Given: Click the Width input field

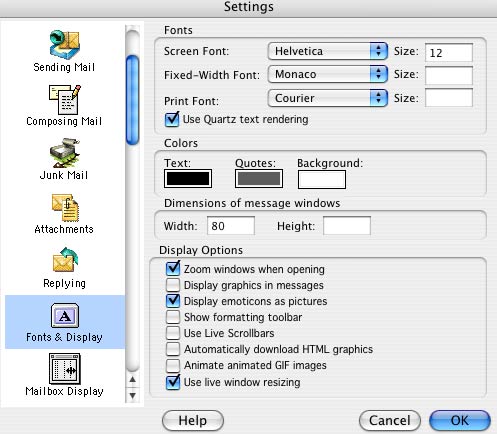Looking at the screenshot, I should pyautogui.click(x=231, y=226).
